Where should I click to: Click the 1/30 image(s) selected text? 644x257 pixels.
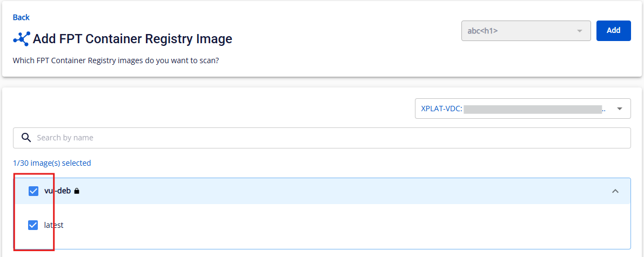tap(52, 163)
